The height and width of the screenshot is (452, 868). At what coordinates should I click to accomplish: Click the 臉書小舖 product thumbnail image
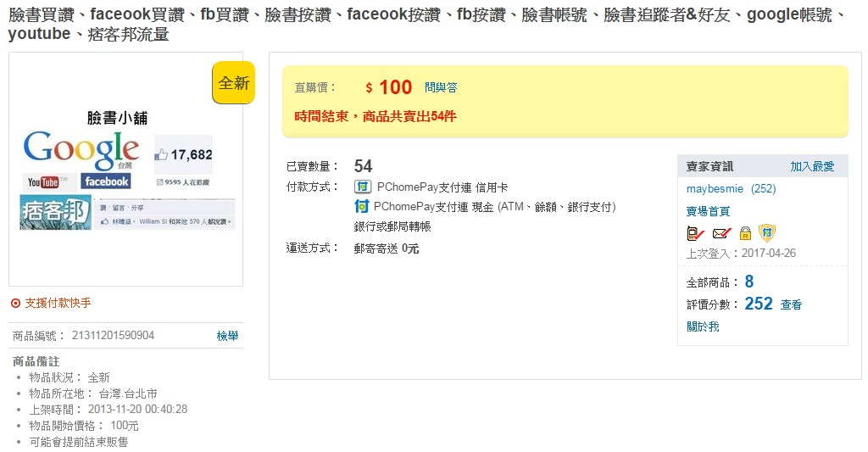click(125, 174)
